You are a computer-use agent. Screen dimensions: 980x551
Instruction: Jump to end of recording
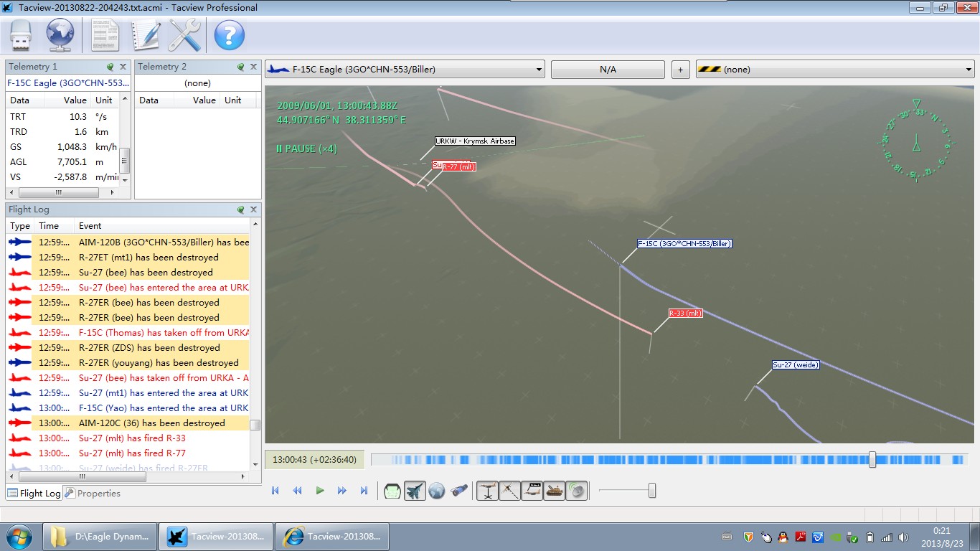coord(364,491)
